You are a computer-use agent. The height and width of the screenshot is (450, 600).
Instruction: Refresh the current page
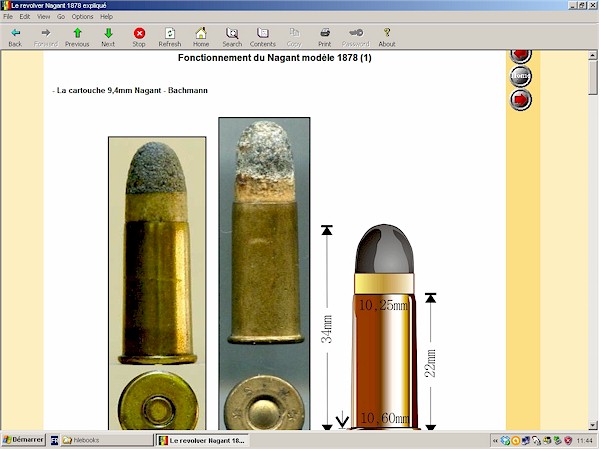(x=170, y=38)
